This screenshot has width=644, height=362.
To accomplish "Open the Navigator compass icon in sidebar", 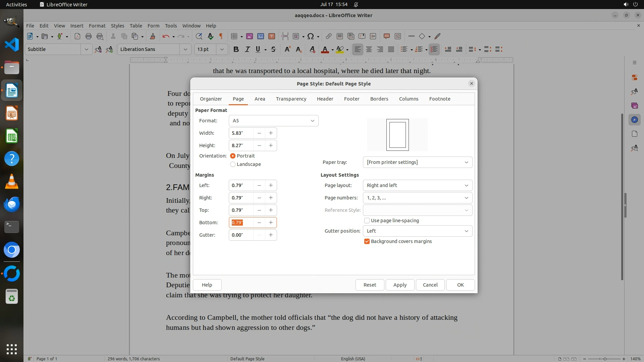I will [x=634, y=120].
